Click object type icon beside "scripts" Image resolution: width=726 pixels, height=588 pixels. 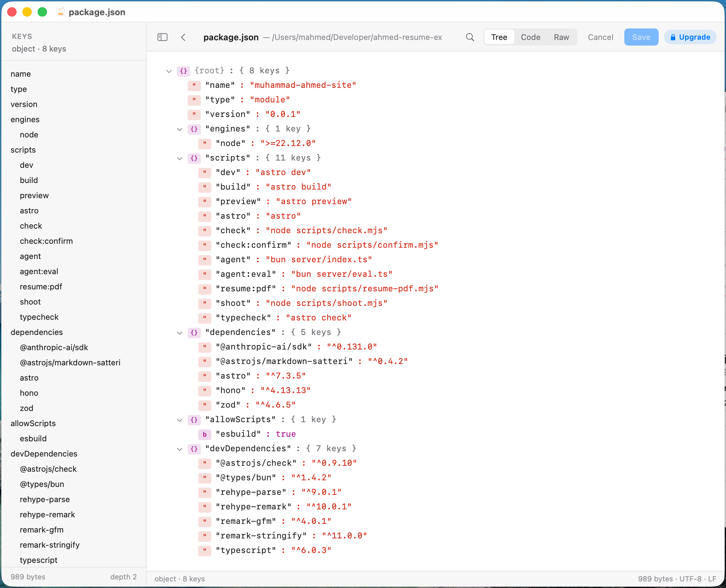pos(194,158)
